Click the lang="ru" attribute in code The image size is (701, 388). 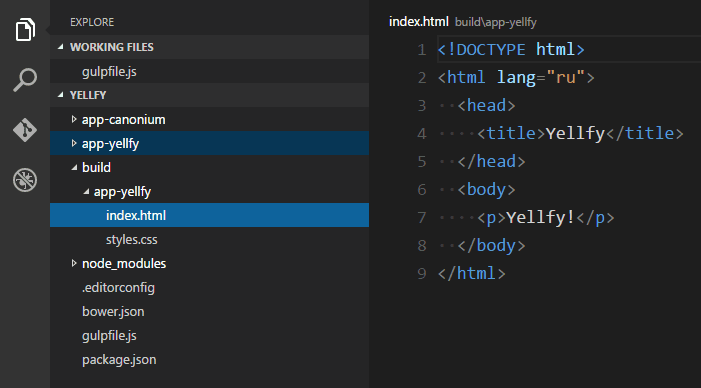[541, 77]
